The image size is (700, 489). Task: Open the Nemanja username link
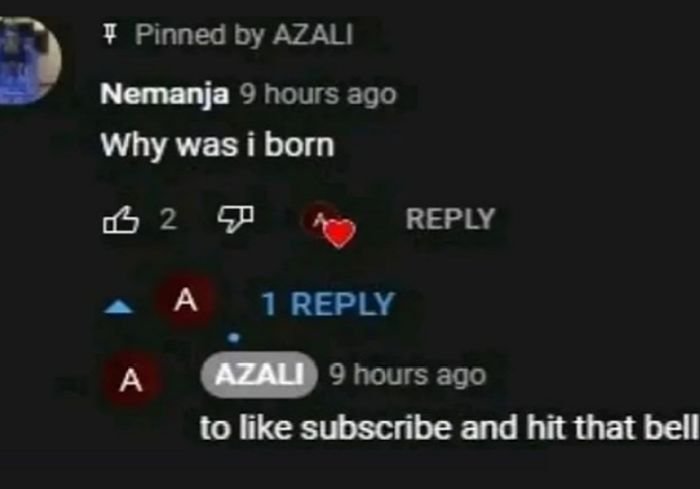click(165, 95)
